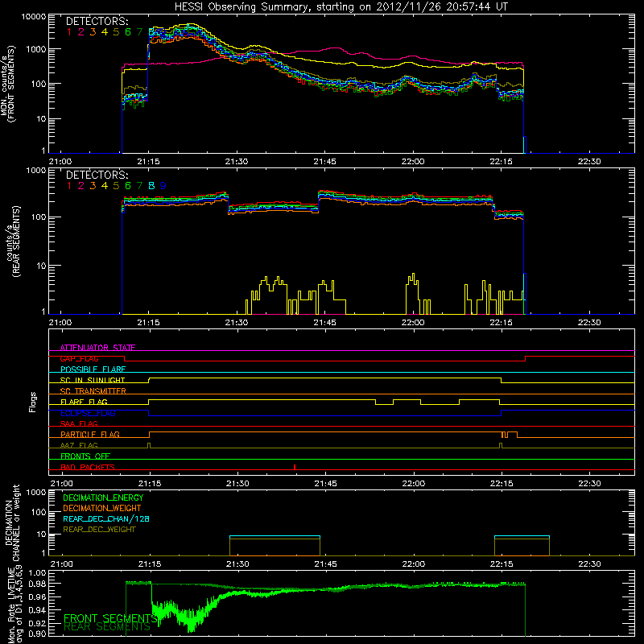The image size is (644, 644).
Task: Click 21:15 tick label under front segments plot
Action: (x=148, y=162)
